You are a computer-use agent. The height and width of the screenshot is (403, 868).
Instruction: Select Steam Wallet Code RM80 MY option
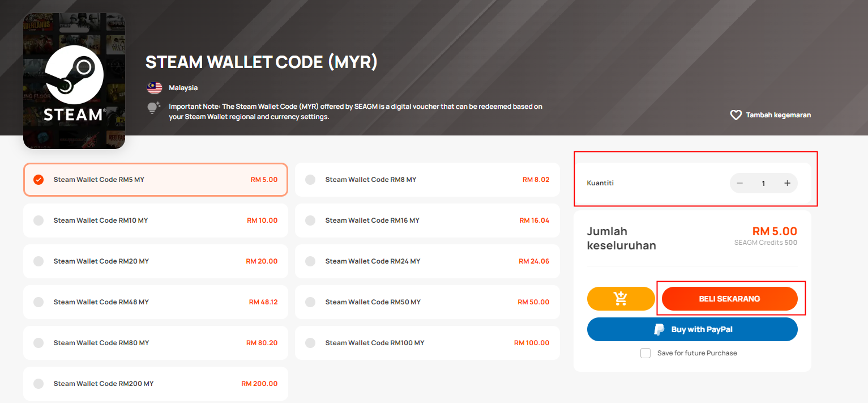[x=156, y=343]
